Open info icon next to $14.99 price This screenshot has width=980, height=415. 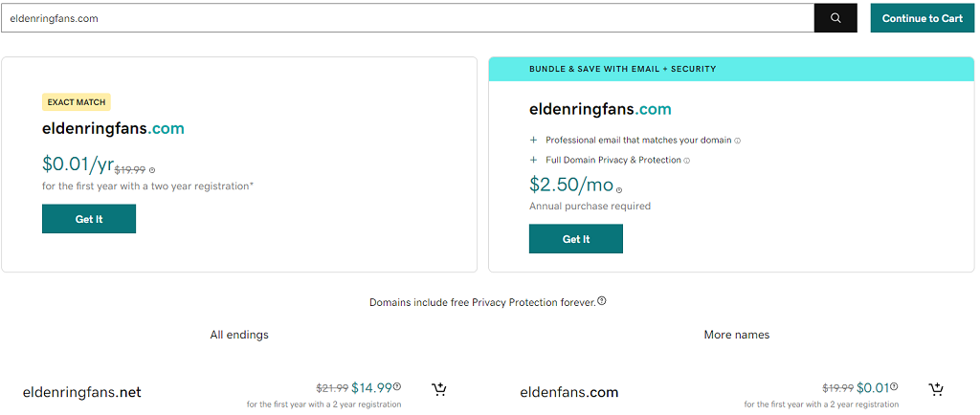tap(397, 387)
